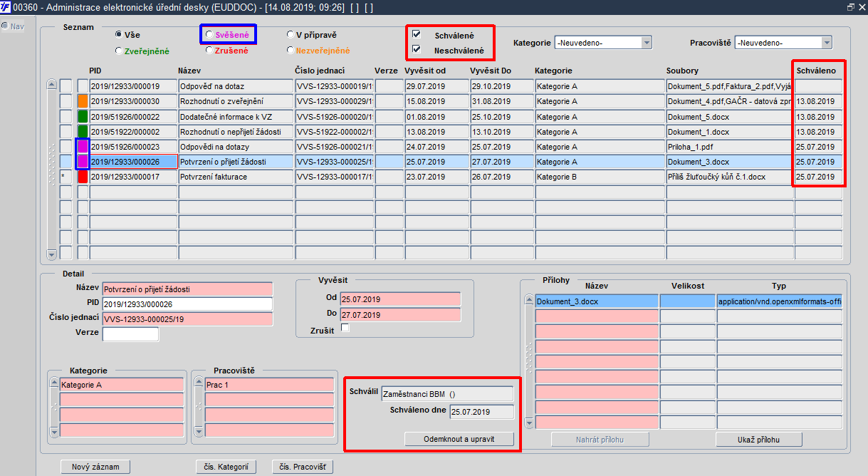Click the Vyvěsit Od date field

(401, 299)
